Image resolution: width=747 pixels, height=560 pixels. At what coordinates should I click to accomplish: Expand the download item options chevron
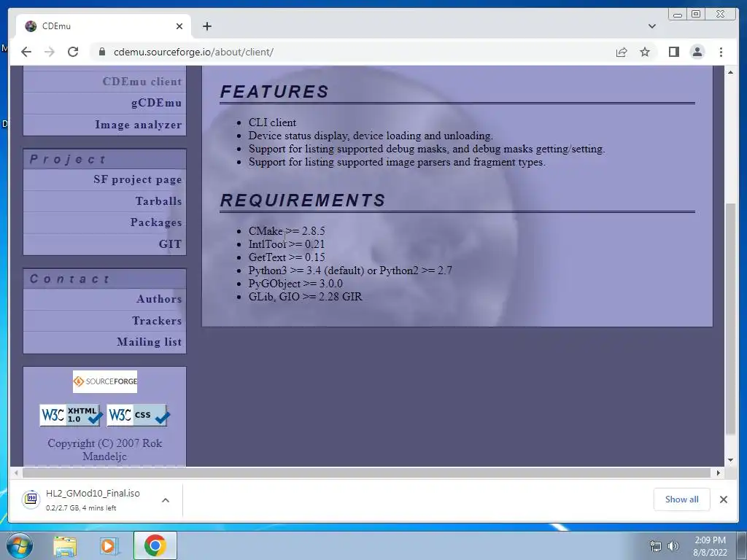tap(166, 500)
